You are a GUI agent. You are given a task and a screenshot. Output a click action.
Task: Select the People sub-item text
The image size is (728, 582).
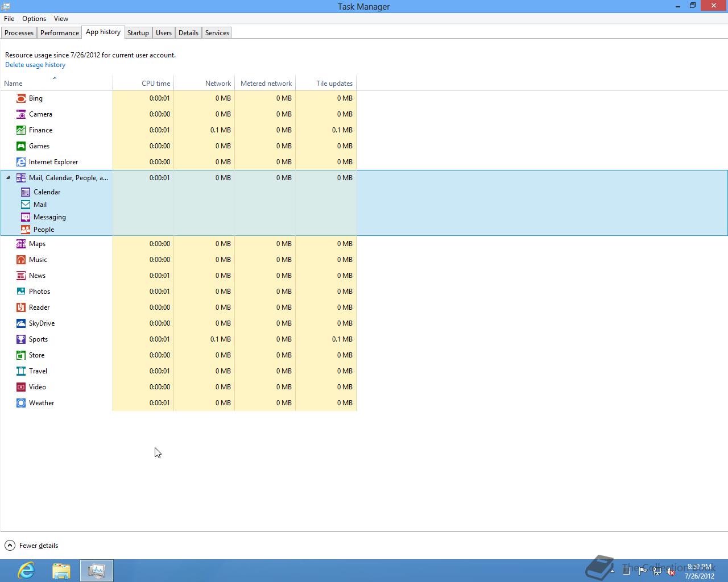(x=44, y=230)
